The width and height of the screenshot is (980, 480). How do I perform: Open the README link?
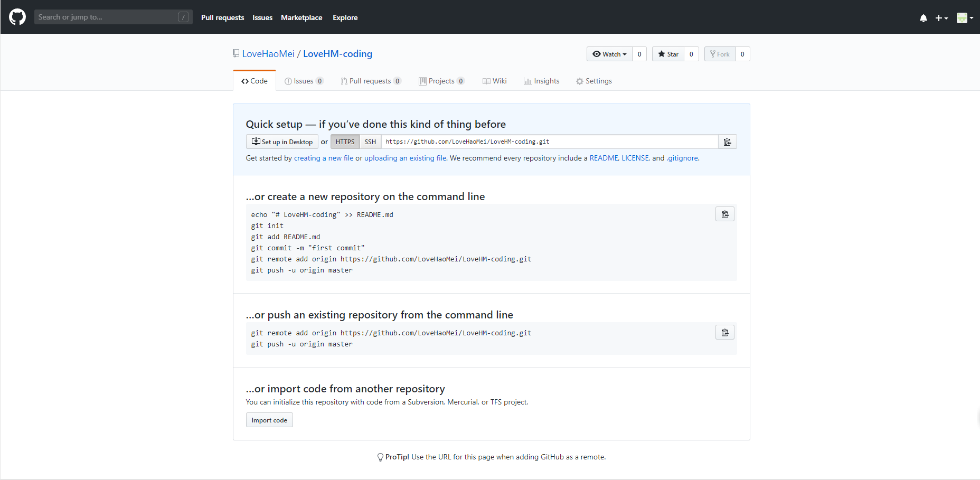click(604, 158)
